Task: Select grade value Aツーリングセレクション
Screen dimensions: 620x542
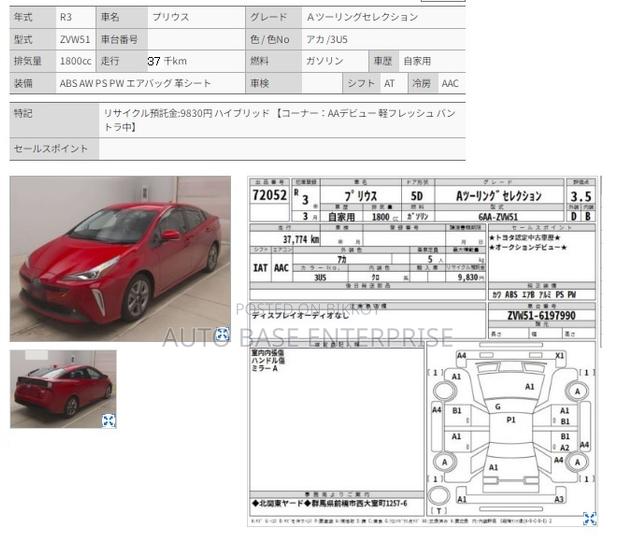Action: click(x=362, y=17)
